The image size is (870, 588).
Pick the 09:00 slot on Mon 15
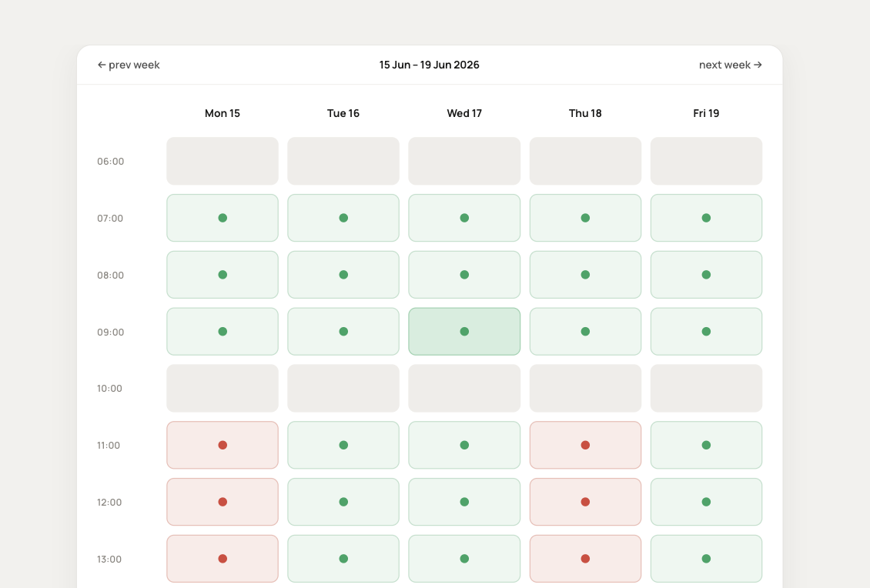223,332
